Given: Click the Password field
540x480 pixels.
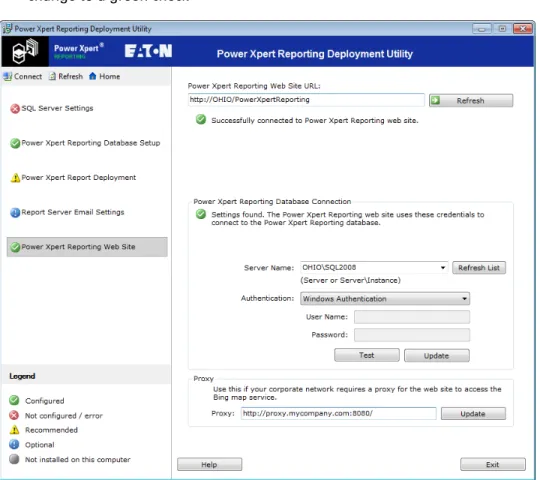Looking at the screenshot, I should click(x=412, y=335).
